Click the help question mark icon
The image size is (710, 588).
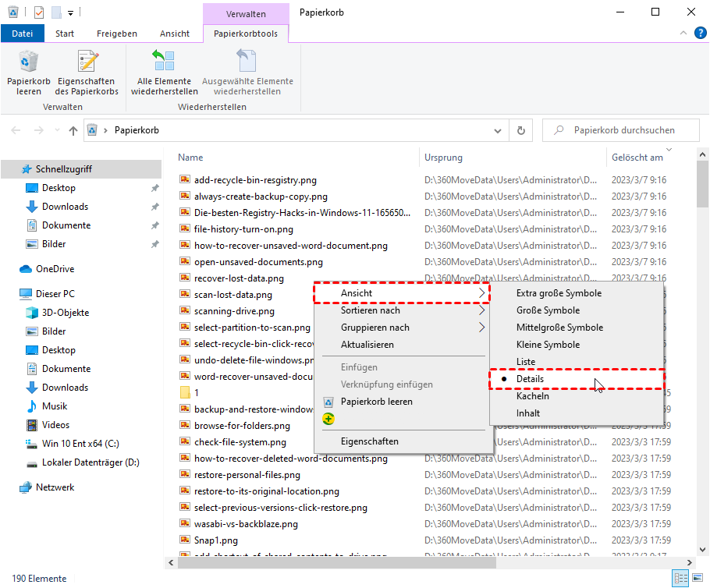click(700, 33)
